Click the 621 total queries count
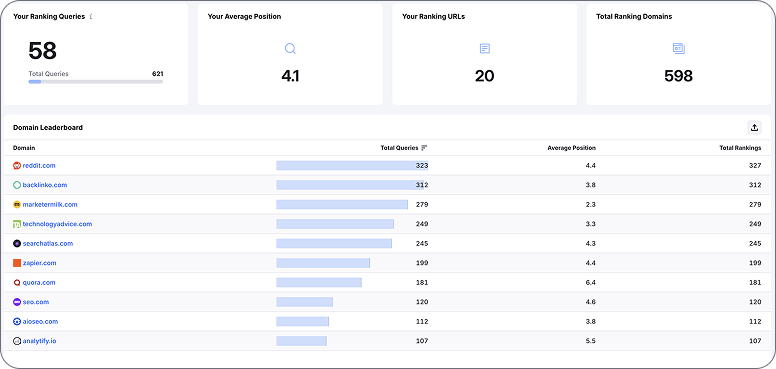 click(x=157, y=74)
